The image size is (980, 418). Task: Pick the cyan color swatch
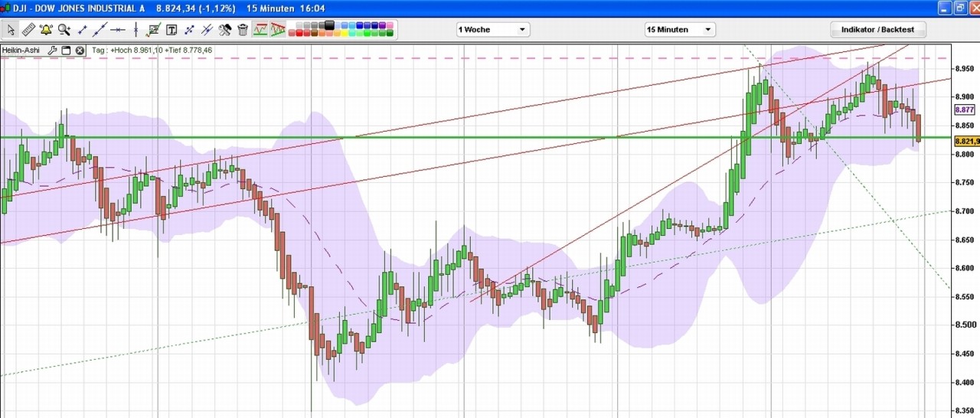pos(352,33)
